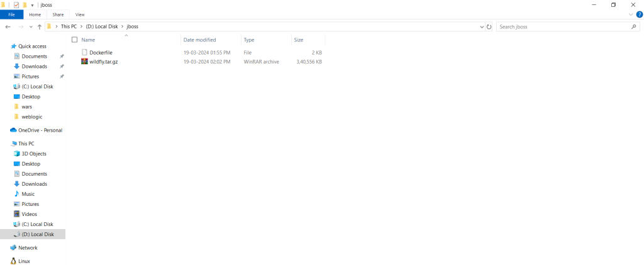
Task: Open pinned Pictures under Quick access
Action: point(30,76)
